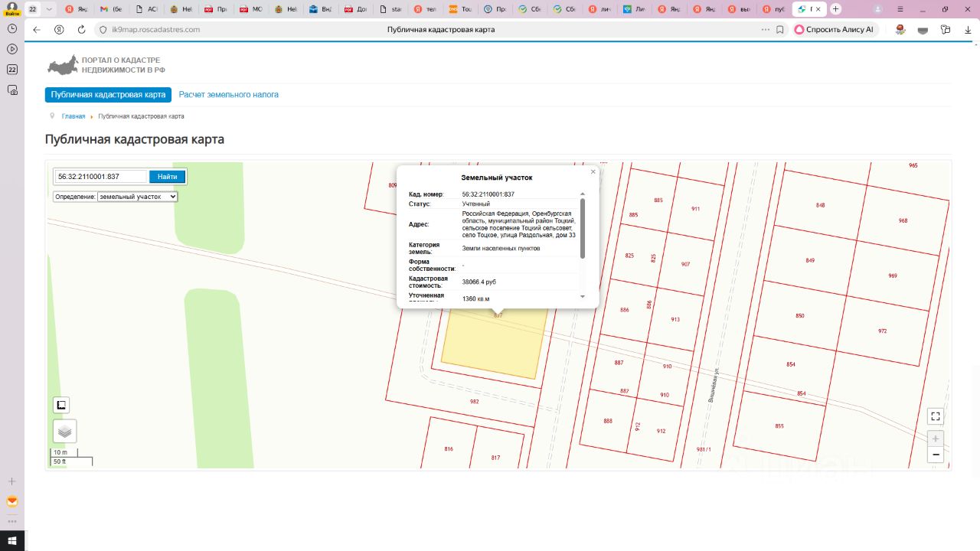Select the highlighted yellow parcel 837
The image size is (980, 551).
(x=495, y=344)
